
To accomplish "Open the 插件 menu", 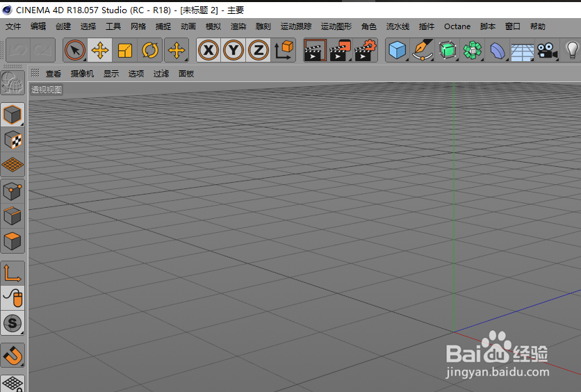I will tap(427, 26).
